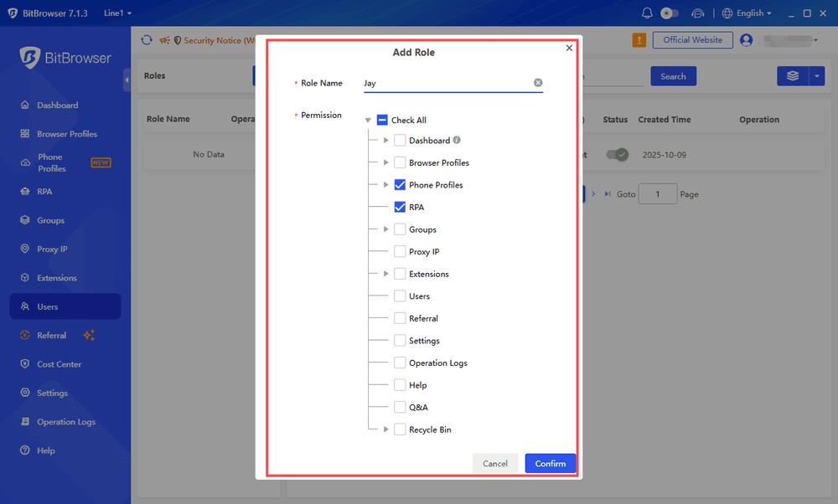Check the Q&A permission checkbox

click(400, 408)
